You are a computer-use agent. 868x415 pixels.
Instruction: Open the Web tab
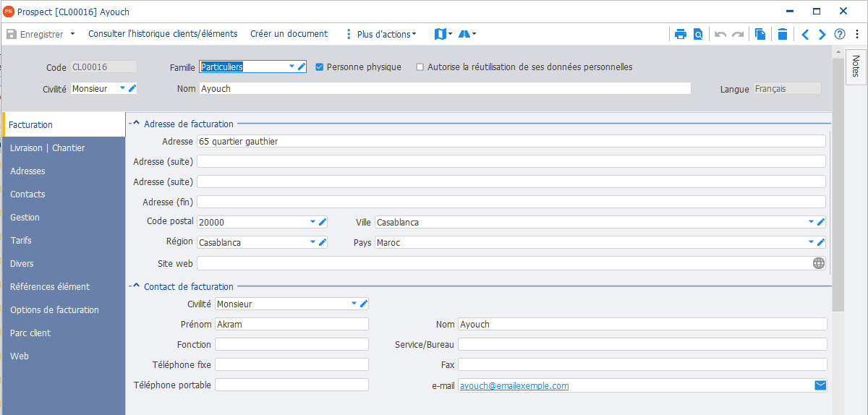(64, 356)
